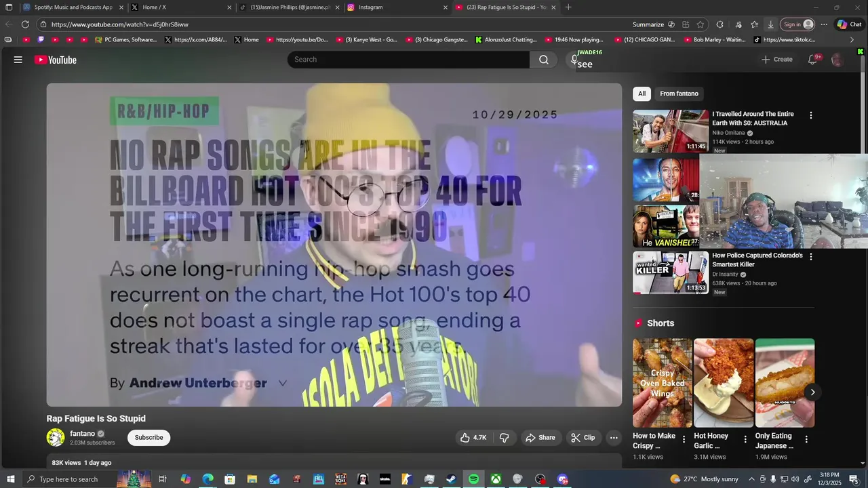This screenshot has height=488, width=868.
Task: Open more actions menu beside Clip
Action: click(x=614, y=438)
